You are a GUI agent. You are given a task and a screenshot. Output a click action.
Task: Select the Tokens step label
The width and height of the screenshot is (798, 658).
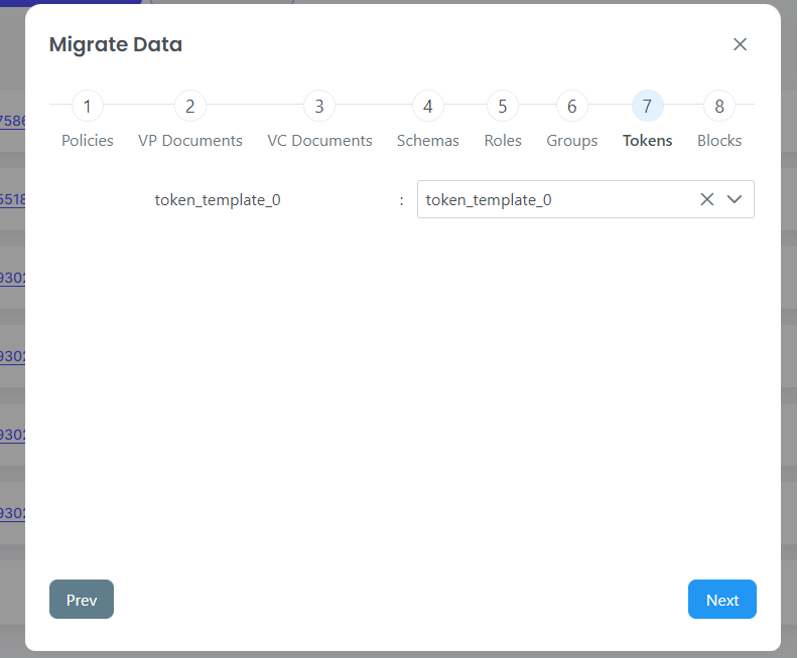(647, 141)
